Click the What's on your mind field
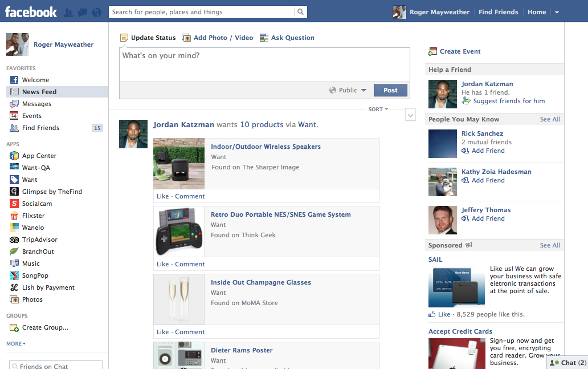Screen dimensions: 588x369 pyautogui.click(x=264, y=64)
